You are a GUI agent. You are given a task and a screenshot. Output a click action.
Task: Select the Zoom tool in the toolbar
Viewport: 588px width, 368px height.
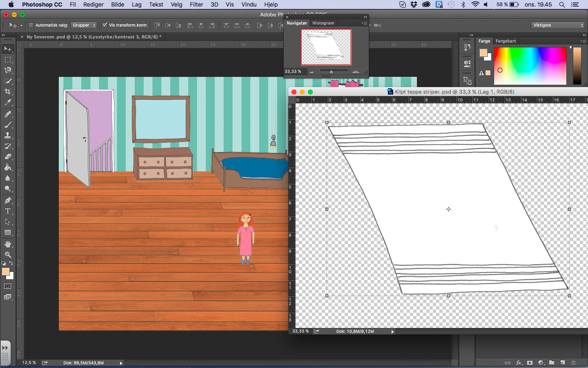(8, 255)
